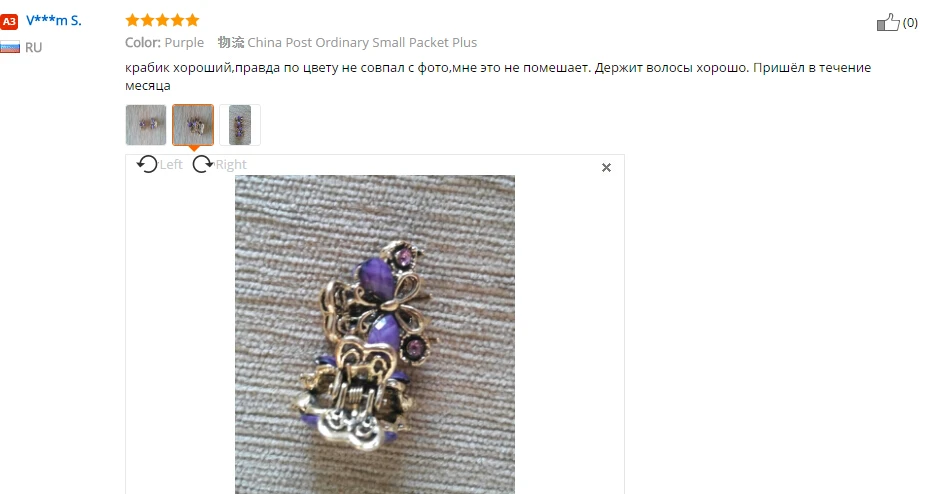The width and height of the screenshot is (929, 494).
Task: Click the reviewer name V***m S.
Action: [54, 21]
